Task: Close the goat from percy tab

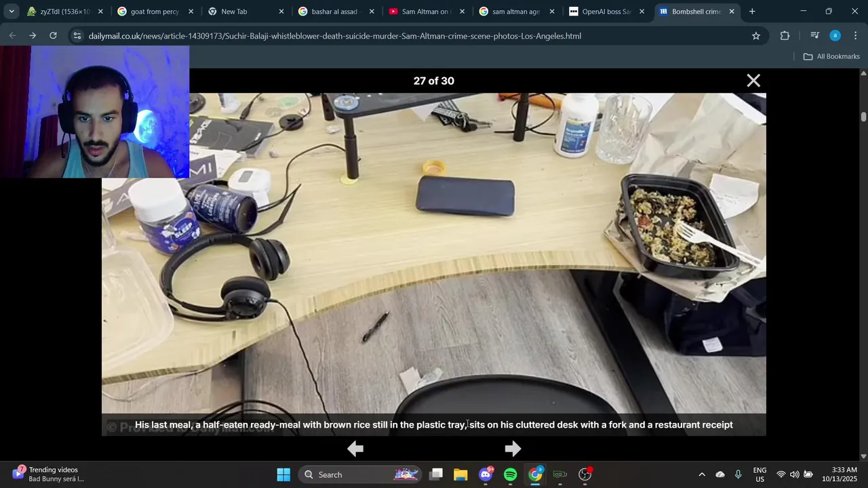Action: click(191, 12)
